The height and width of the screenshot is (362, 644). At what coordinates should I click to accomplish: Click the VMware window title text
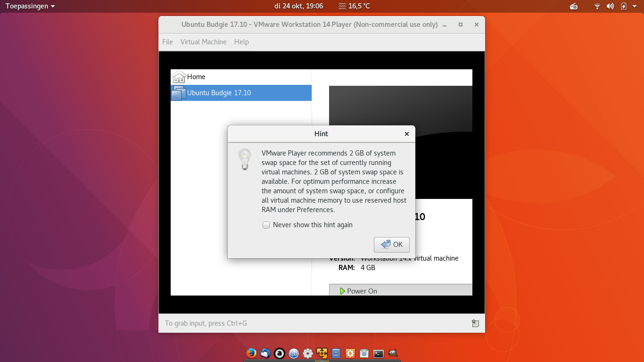coord(309,25)
